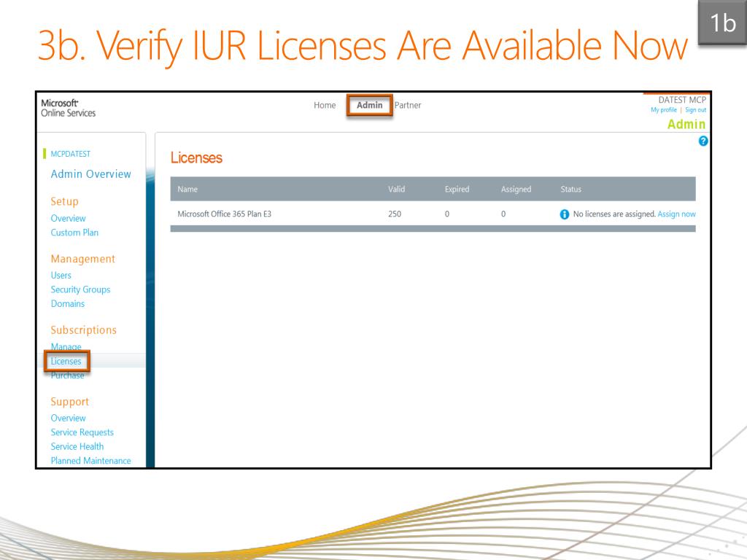Click the Expired column header
This screenshot has height=560, width=747.
pos(457,189)
